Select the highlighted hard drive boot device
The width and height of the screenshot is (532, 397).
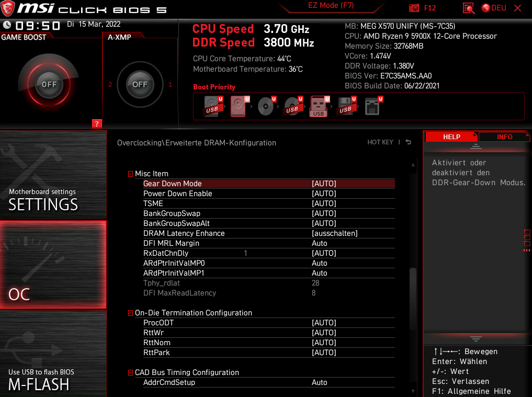point(240,107)
